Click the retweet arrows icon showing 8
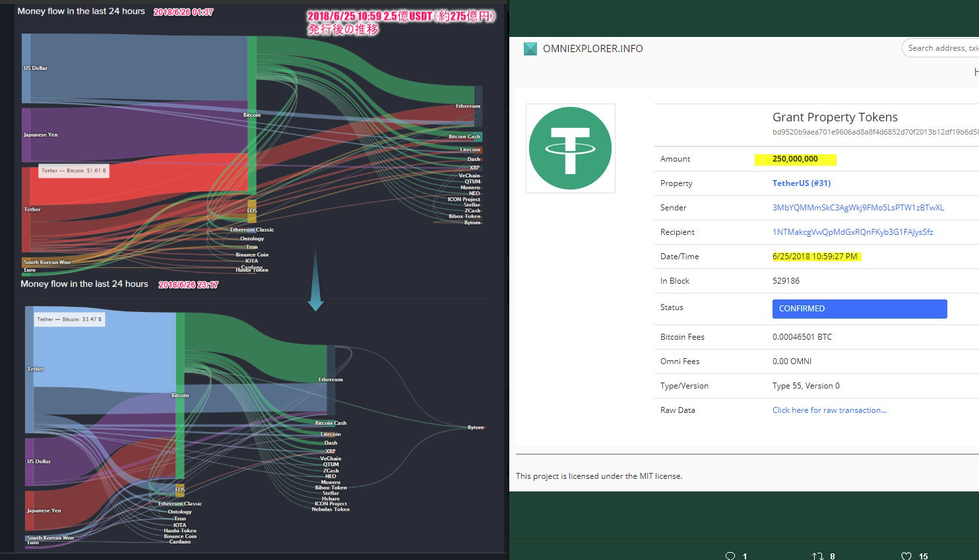This screenshot has height=560, width=979. click(818, 556)
